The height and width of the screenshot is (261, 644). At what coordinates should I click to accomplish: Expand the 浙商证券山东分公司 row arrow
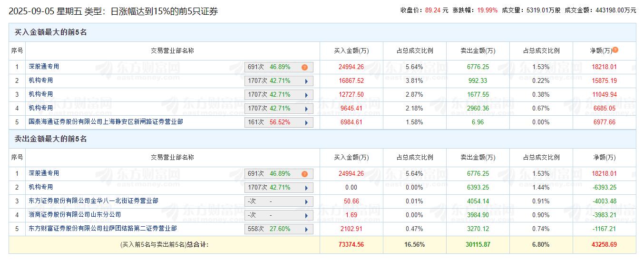[x=306, y=216]
